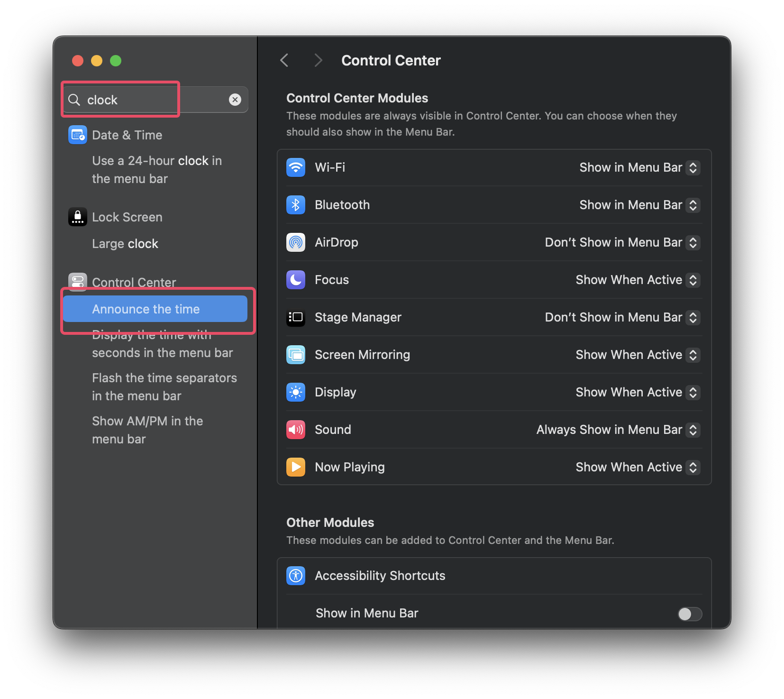
Task: Select 'Use a 24-hour clock in the menu bar'
Action: (157, 170)
